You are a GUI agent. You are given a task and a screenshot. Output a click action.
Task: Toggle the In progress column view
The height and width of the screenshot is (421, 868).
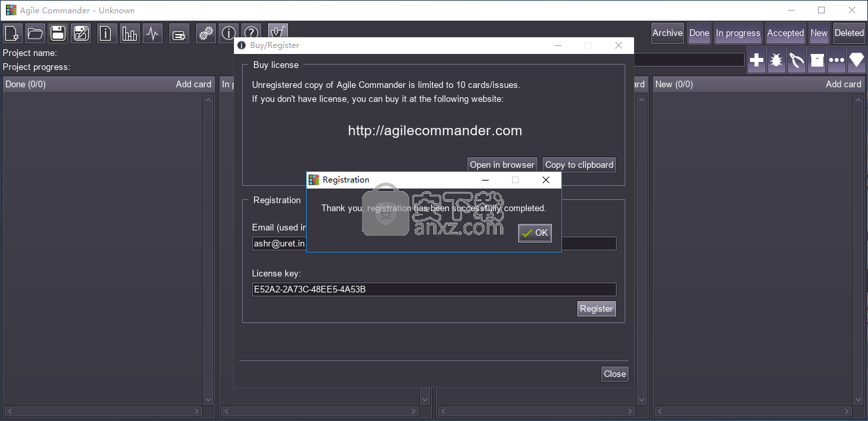pos(738,33)
